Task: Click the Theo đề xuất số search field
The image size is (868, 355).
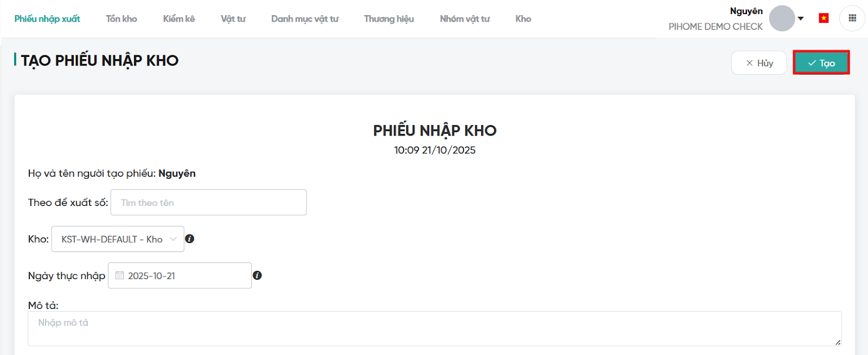Action: point(208,203)
